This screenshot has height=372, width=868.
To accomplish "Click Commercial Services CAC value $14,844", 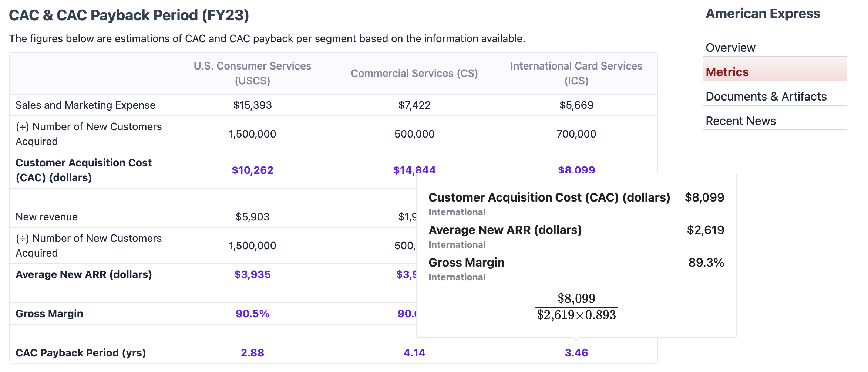I will tap(414, 169).
